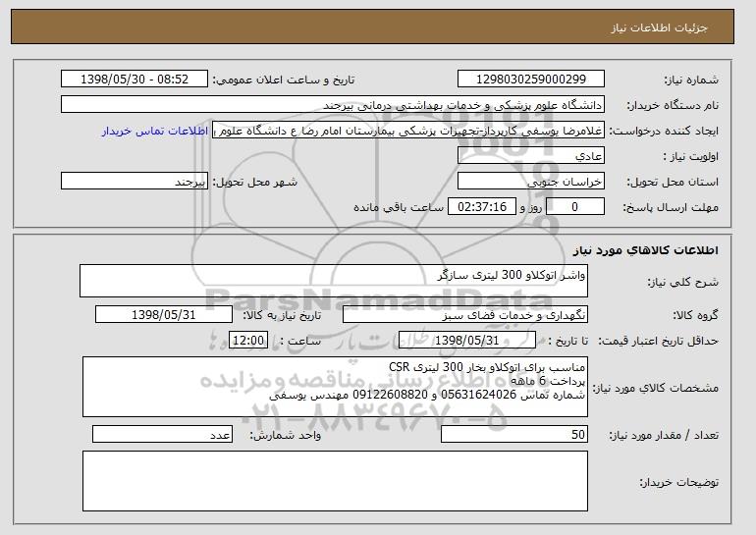Viewport: 756px width, 535px height.
Task: Click the label مهلت ارسال پاسخ
Action: [671, 208]
